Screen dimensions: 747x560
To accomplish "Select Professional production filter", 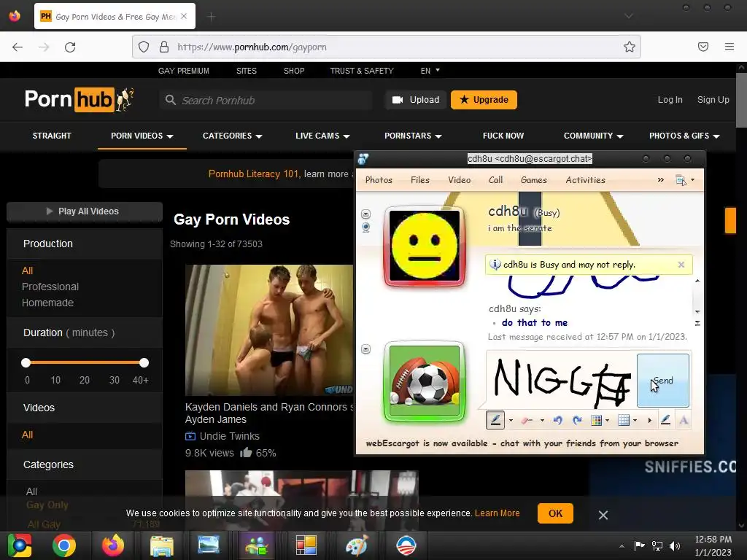I will (50, 287).
